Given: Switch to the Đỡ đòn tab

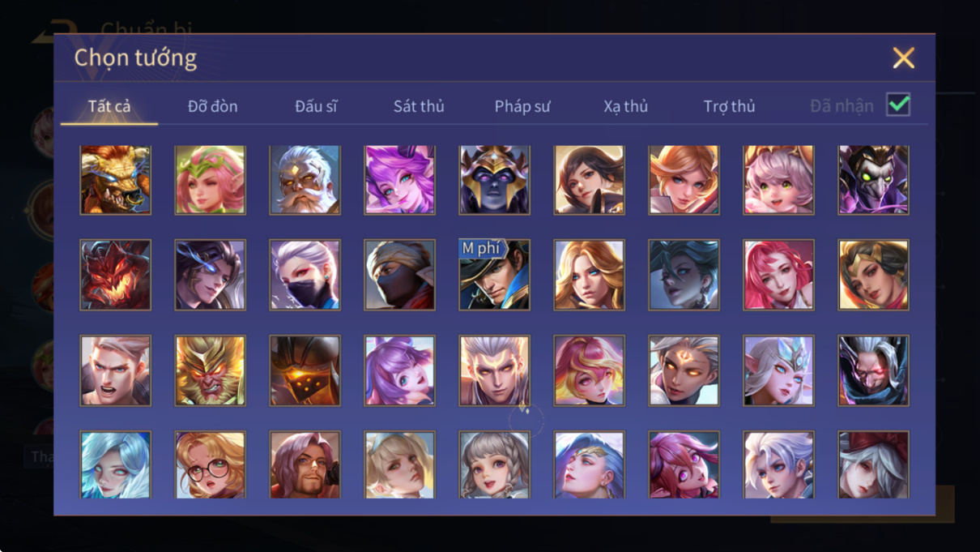Looking at the screenshot, I should [x=212, y=106].
